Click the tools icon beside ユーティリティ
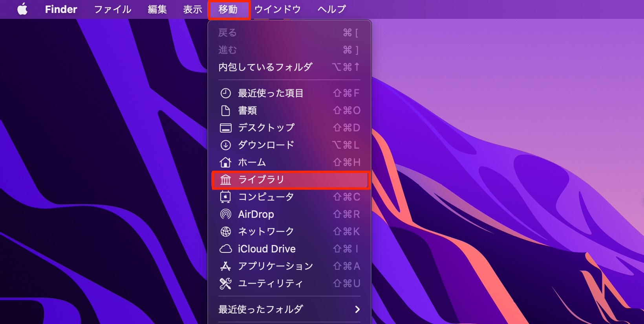 225,283
